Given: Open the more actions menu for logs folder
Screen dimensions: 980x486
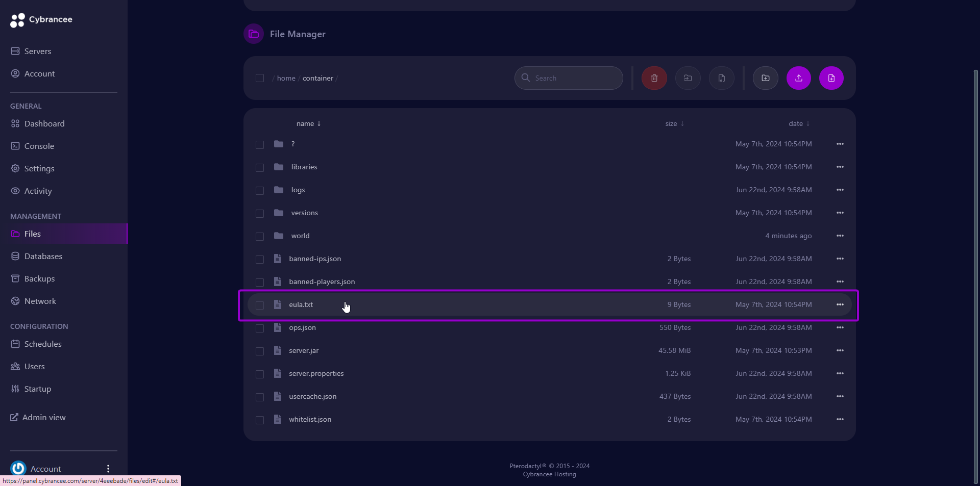Looking at the screenshot, I should (x=840, y=190).
